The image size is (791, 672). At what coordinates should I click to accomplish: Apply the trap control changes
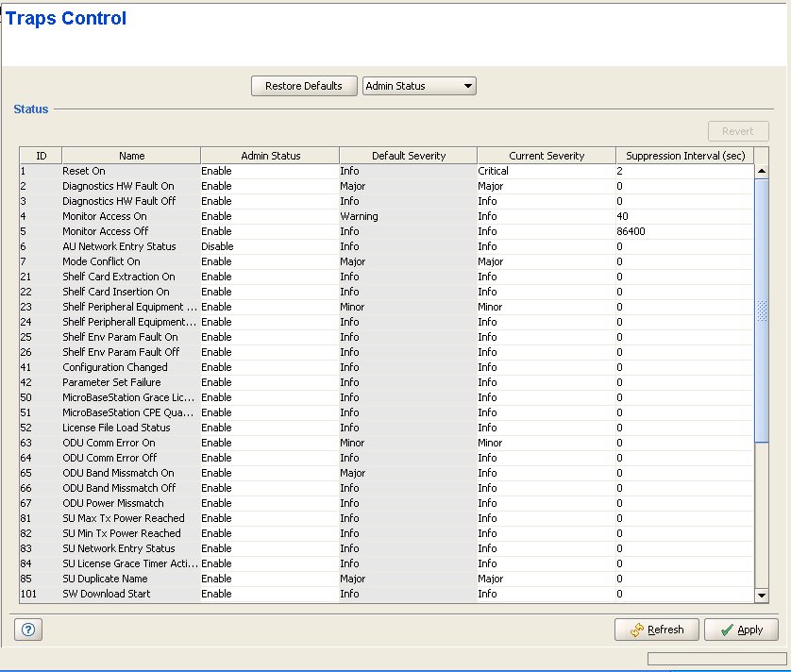[x=740, y=630]
